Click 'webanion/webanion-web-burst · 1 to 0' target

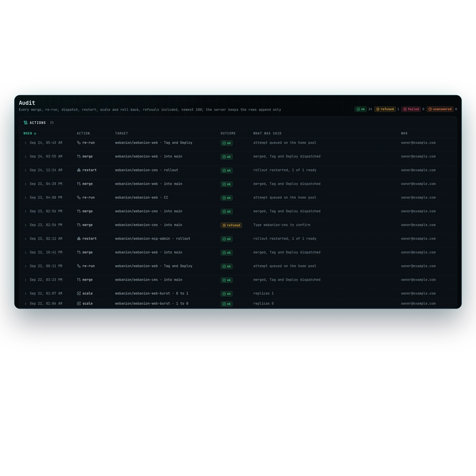[152, 304]
